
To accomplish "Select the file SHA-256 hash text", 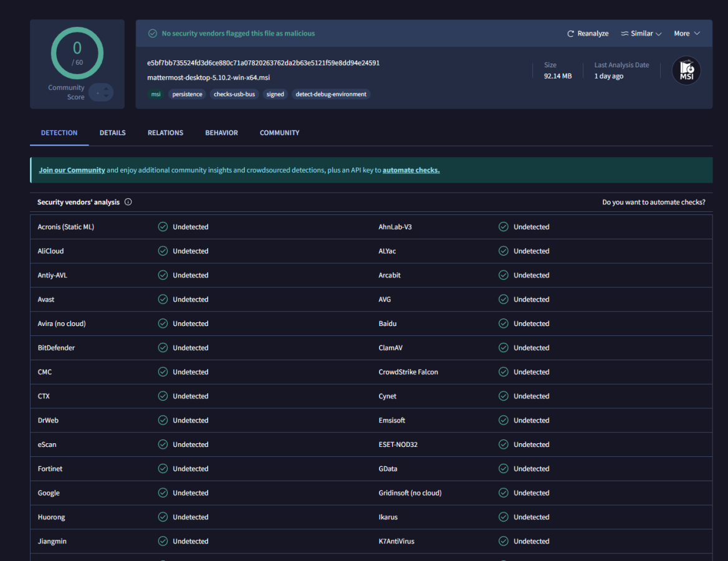I will [263, 63].
